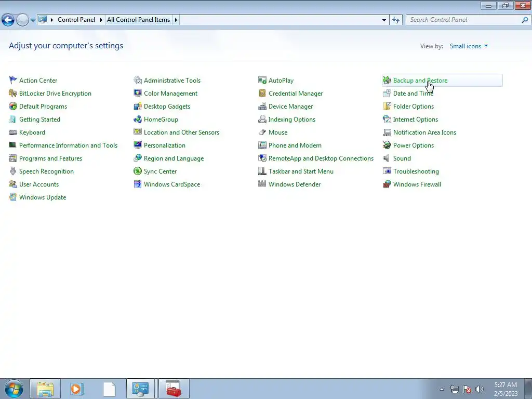
Task: Click the Speech Recognition microphone icon
Action: point(13,171)
